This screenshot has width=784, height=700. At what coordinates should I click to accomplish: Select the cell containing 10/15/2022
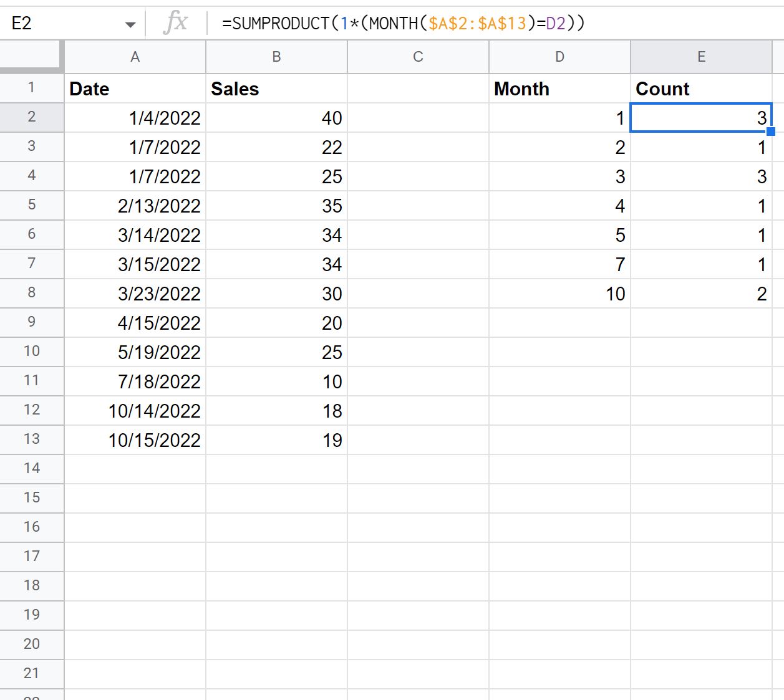[135, 439]
